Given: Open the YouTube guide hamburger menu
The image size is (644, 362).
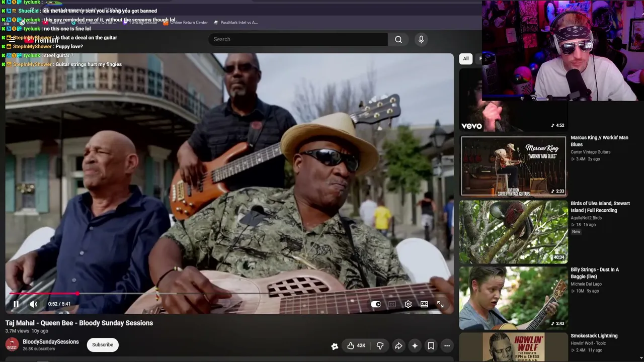Looking at the screenshot, I should point(11,39).
